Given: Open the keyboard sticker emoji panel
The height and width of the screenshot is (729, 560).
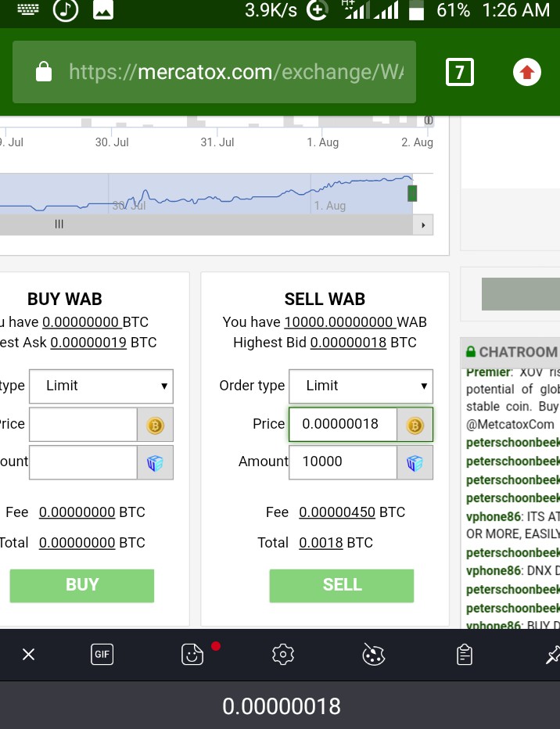Looking at the screenshot, I should 192,655.
